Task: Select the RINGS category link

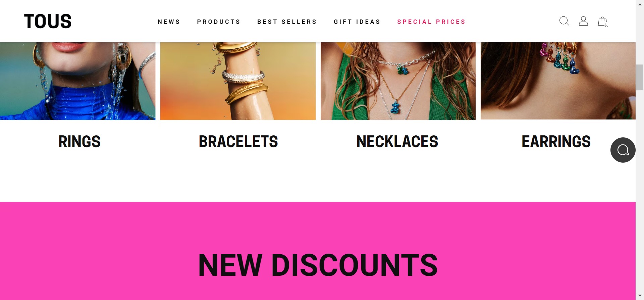Action: click(79, 141)
